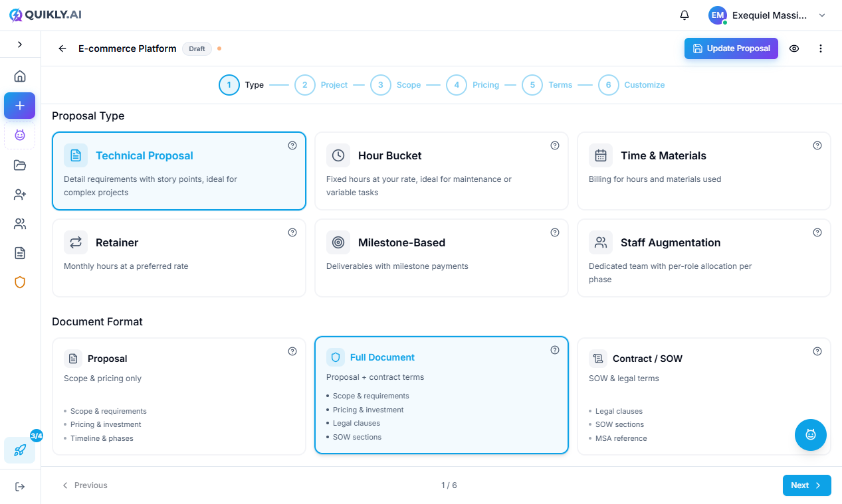Open help icon on Milestone-Based card
The height and width of the screenshot is (504, 842).
pos(555,232)
